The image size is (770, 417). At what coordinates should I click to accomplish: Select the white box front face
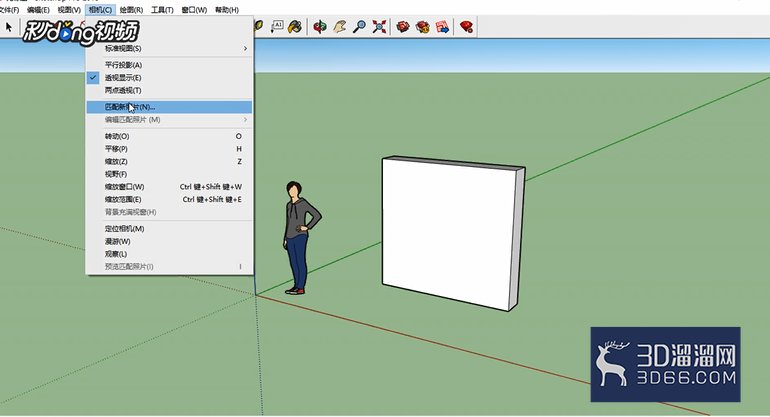[449, 233]
